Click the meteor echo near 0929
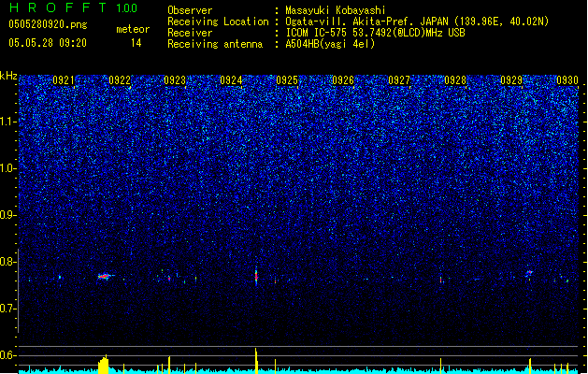The width and height of the screenshot is (588, 374). pos(529,273)
